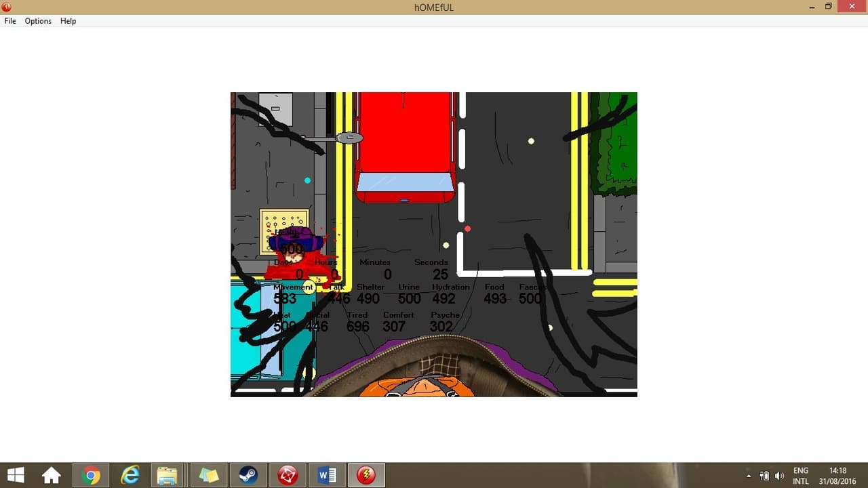Select the active hOMEfUL Flash taskbar icon
Screen dimensions: 868x488
click(366, 475)
